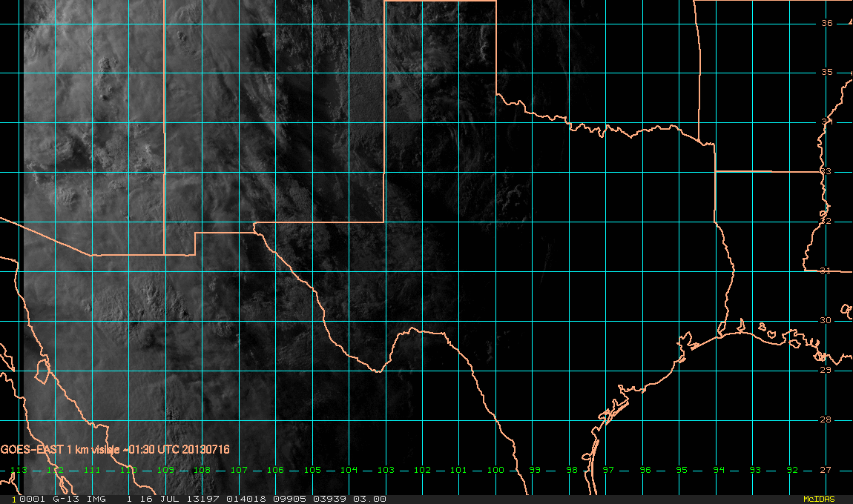This screenshot has height=504, width=853.
Task: Click longitude label 105
Action: pos(312,470)
